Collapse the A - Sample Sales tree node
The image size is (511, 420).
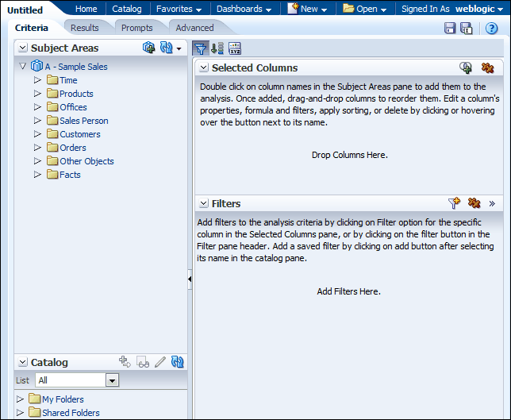22,66
